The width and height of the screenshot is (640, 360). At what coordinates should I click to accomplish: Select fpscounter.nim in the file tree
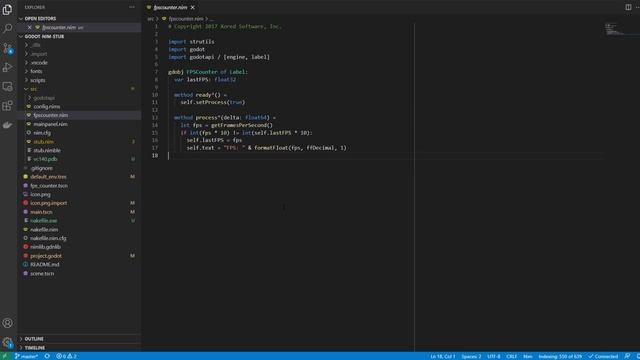coord(51,115)
